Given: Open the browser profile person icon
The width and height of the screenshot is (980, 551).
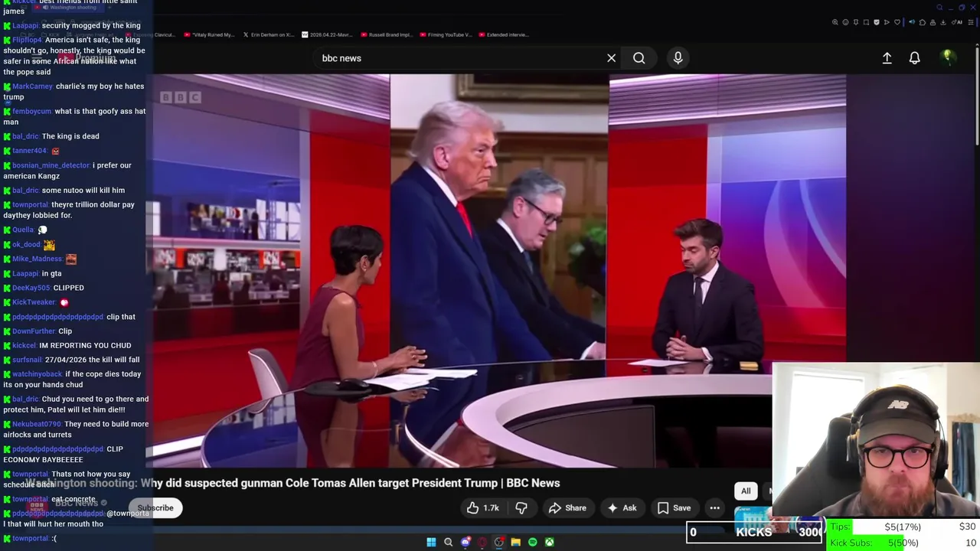Looking at the screenshot, I should [933, 22].
